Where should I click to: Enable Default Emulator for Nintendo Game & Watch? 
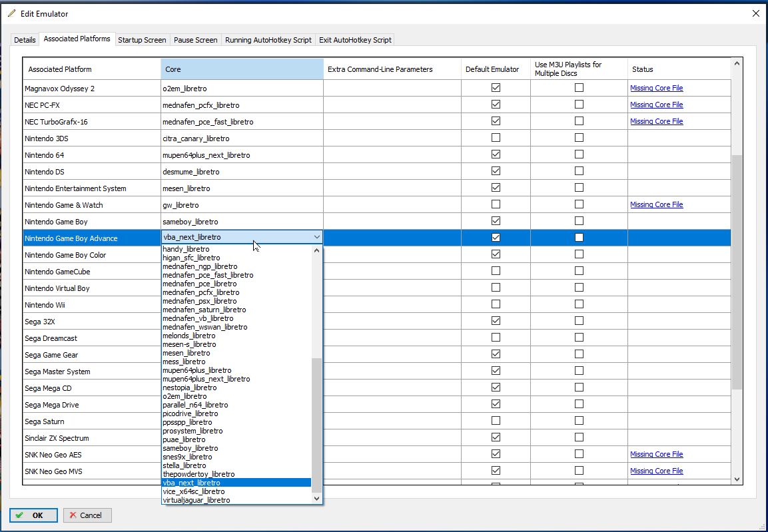[496, 204]
